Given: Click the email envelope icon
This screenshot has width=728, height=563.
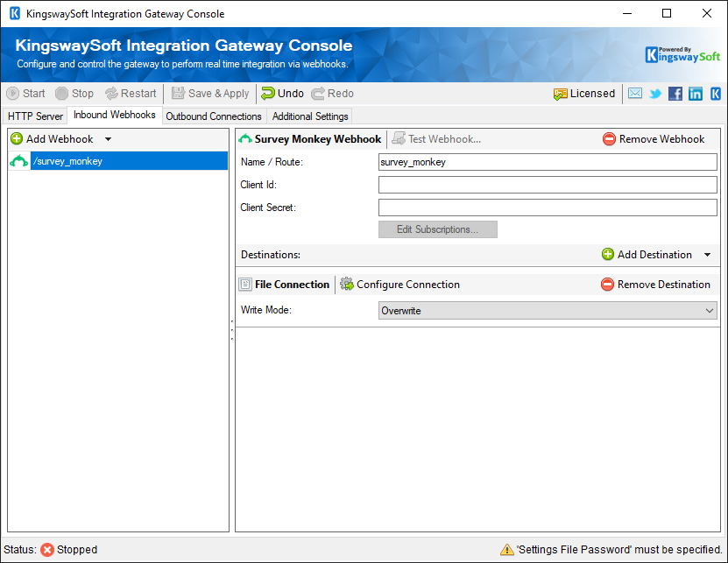Looking at the screenshot, I should [635, 94].
